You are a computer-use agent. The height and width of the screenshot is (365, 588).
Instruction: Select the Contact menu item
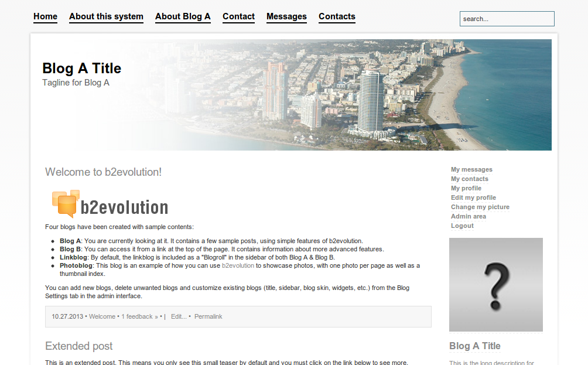(x=238, y=16)
